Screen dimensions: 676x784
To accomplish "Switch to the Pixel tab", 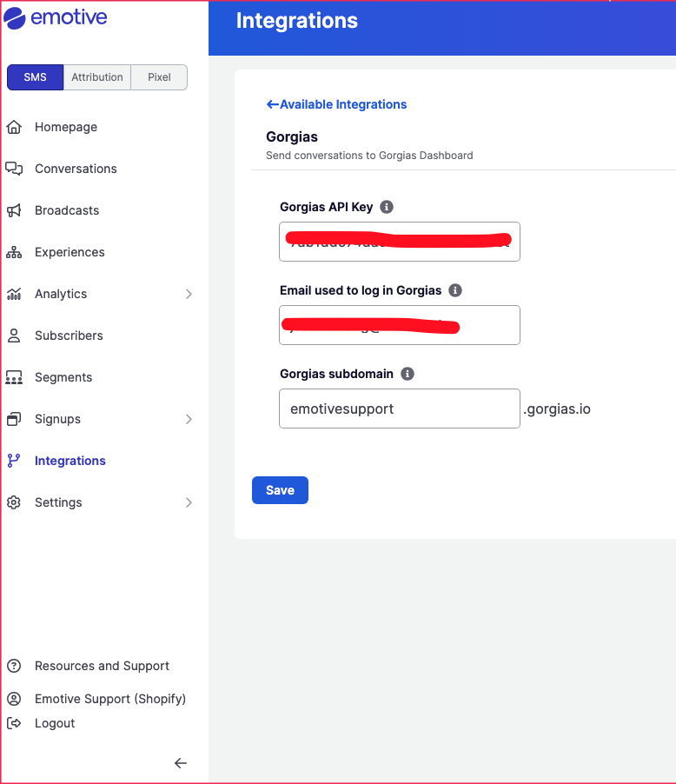I will [159, 77].
